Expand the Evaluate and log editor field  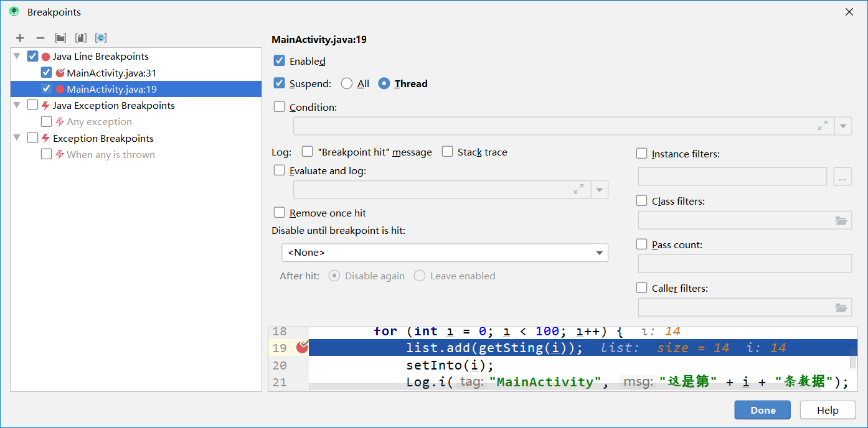pyautogui.click(x=579, y=189)
